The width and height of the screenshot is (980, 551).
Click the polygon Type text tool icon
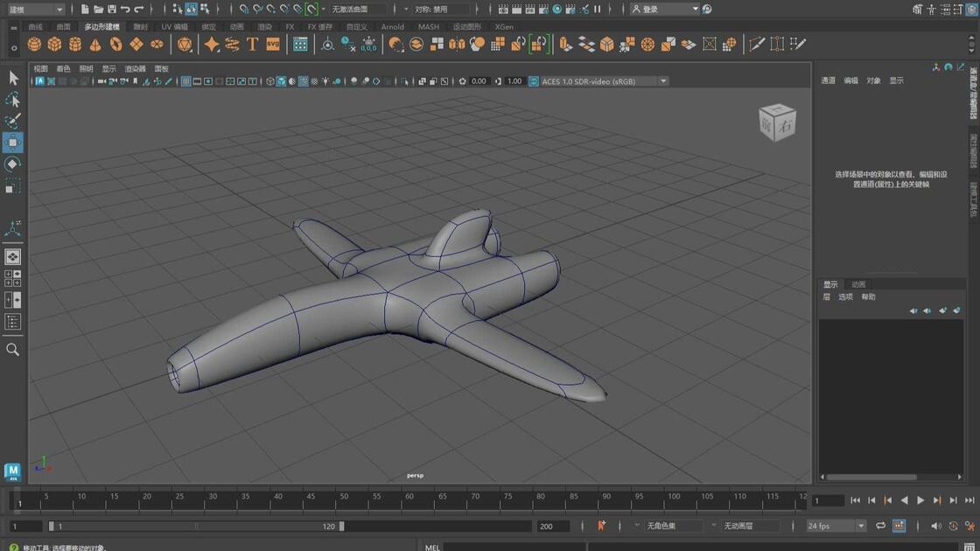[253, 45]
